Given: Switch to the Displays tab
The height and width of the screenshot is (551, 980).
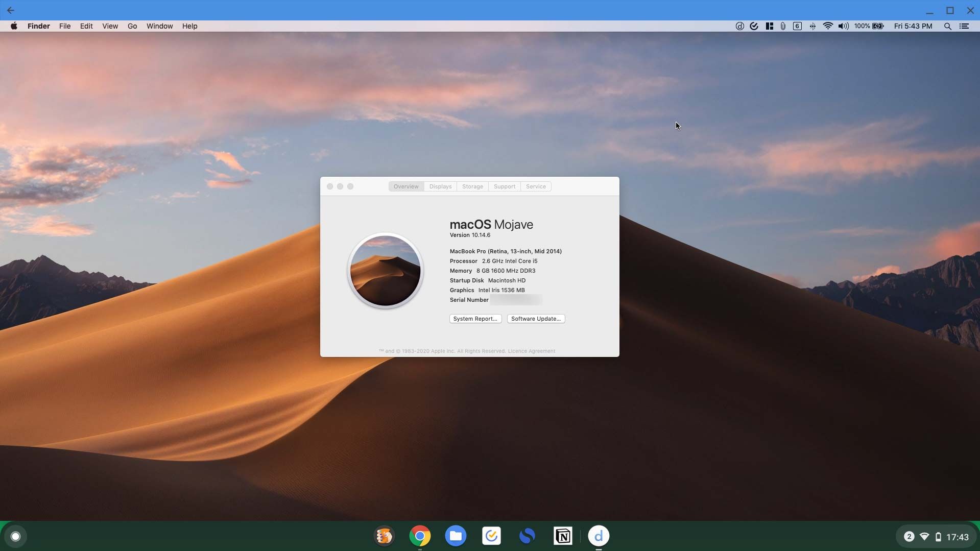Looking at the screenshot, I should coord(440,186).
